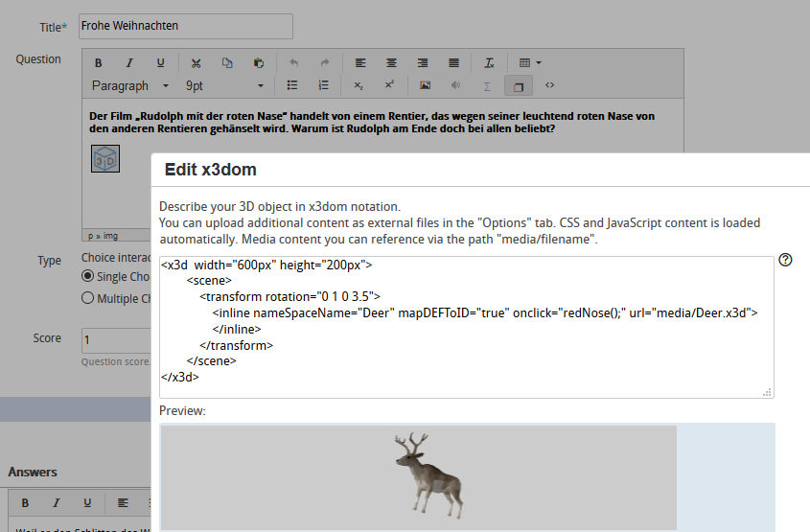Click the clear formatting icon
Viewport: 810px width, 532px height.
pos(489,63)
